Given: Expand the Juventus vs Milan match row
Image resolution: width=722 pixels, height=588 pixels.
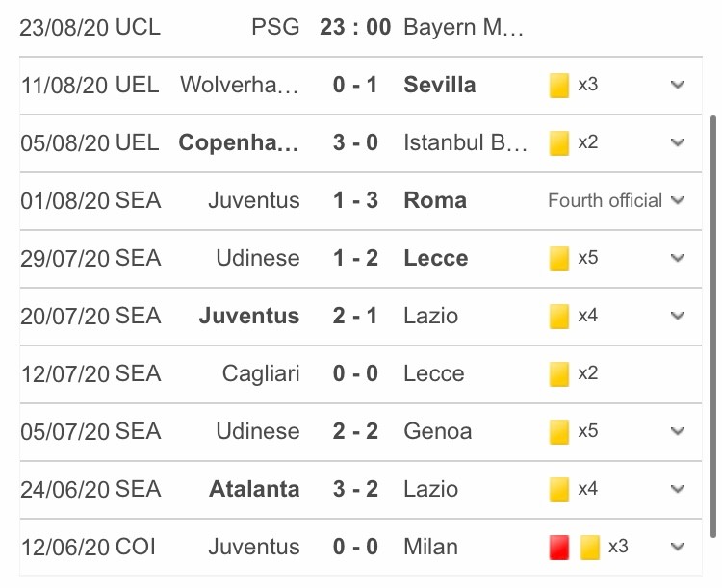Looking at the screenshot, I should pos(678,547).
